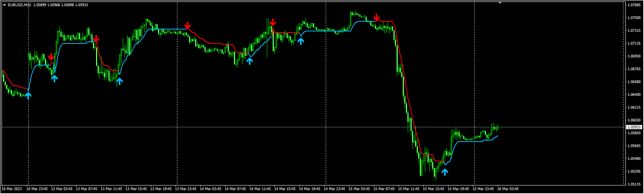
Task: Click red down arrow near 15 Mar 07:45
Action: (376, 17)
